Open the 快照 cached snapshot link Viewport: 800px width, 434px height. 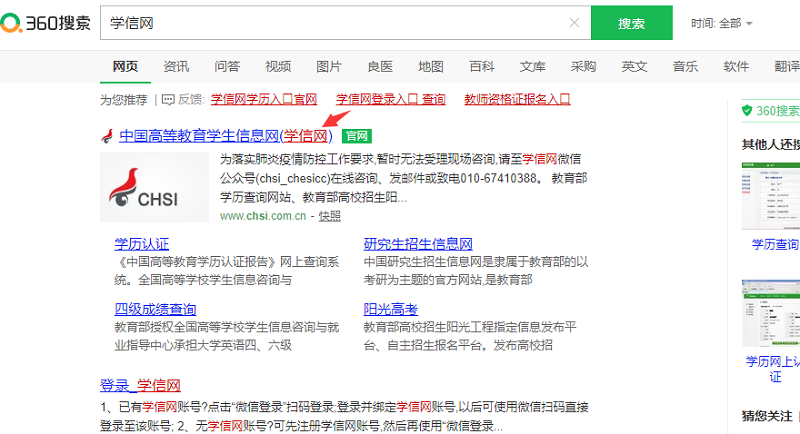point(330,216)
